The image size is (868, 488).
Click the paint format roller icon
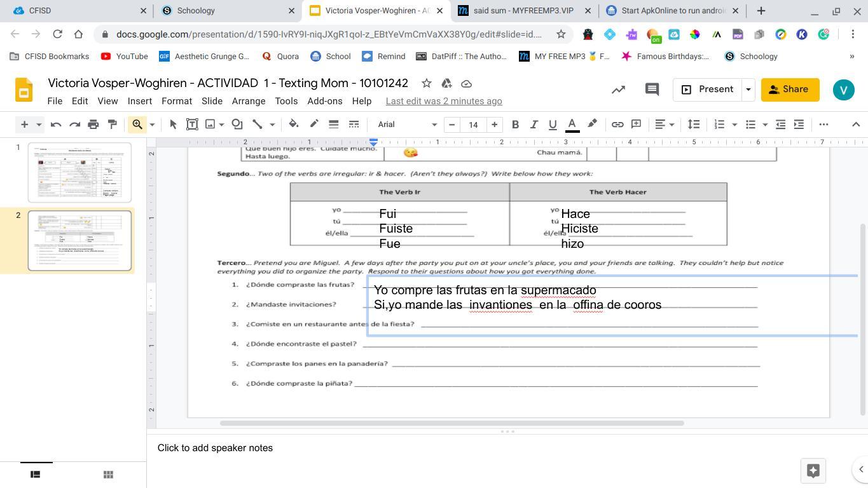113,125
